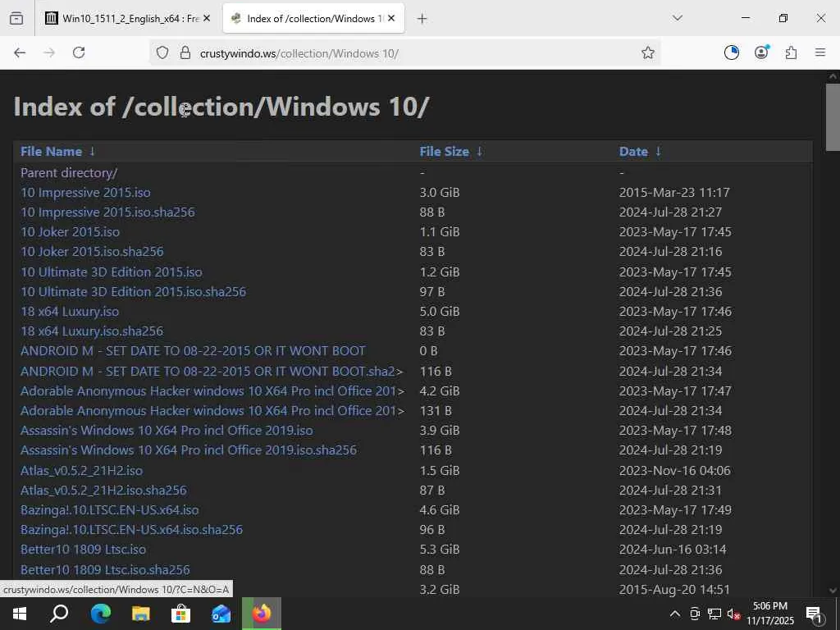
Task: View site security padlock info
Action: tap(185, 52)
